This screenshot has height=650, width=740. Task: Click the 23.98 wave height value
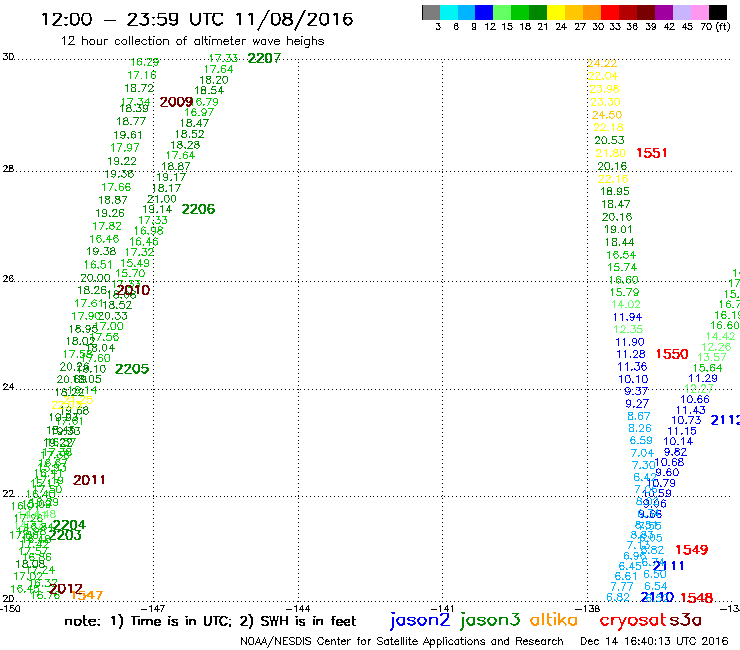coord(605,89)
